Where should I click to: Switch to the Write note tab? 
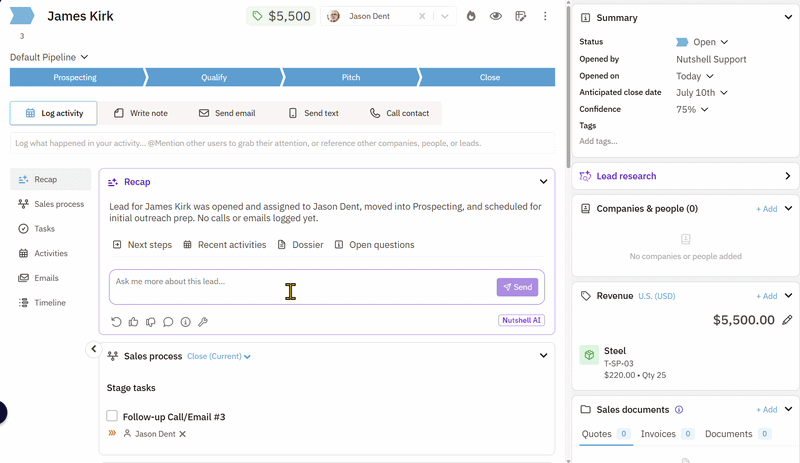point(141,113)
